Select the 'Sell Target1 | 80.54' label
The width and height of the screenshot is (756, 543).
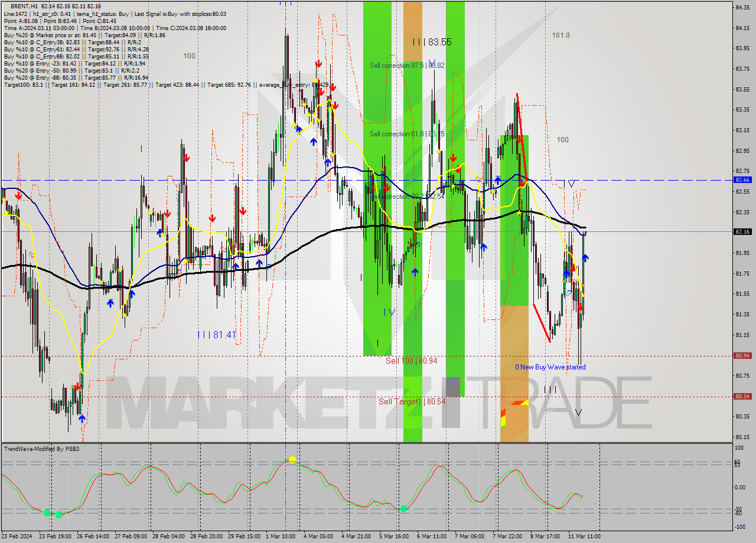[412, 401]
